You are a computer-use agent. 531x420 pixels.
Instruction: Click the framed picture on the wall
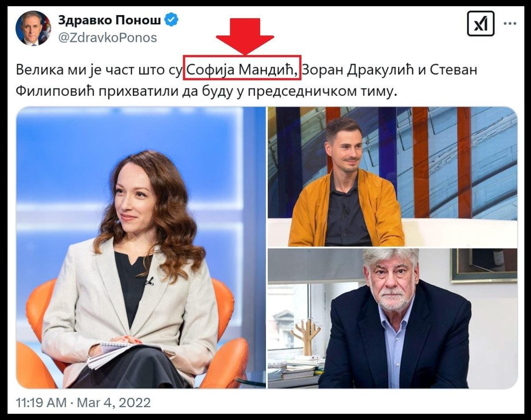pyautogui.click(x=484, y=265)
